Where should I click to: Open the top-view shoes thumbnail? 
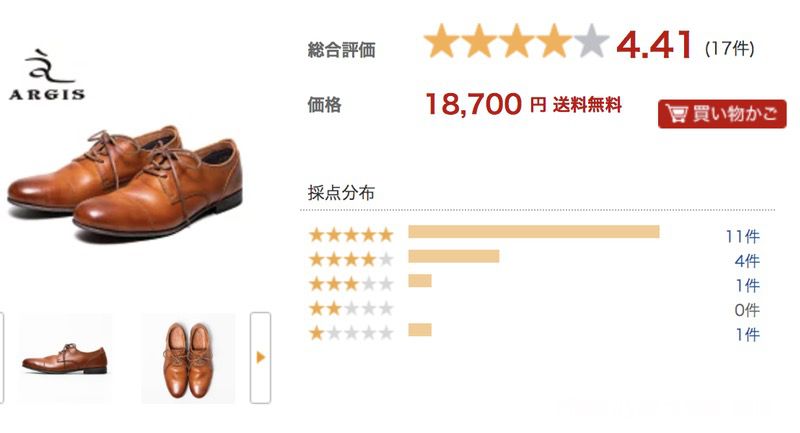tap(188, 358)
